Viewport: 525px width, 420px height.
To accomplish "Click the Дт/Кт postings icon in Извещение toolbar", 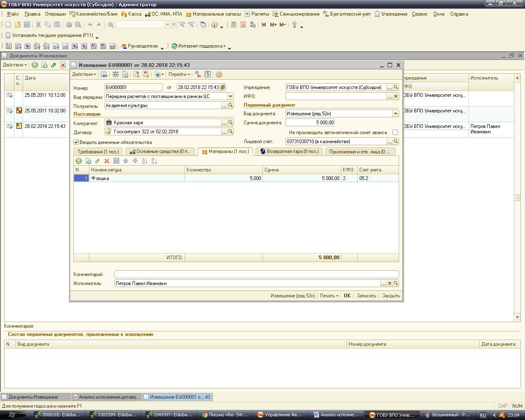I will click(x=198, y=74).
